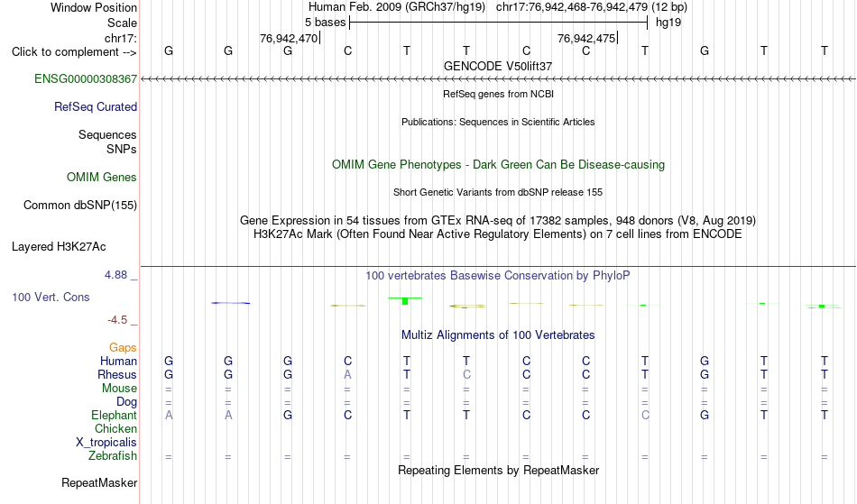Open the RefSeq Curated track label
This screenshot has width=857, height=504.
[95, 106]
